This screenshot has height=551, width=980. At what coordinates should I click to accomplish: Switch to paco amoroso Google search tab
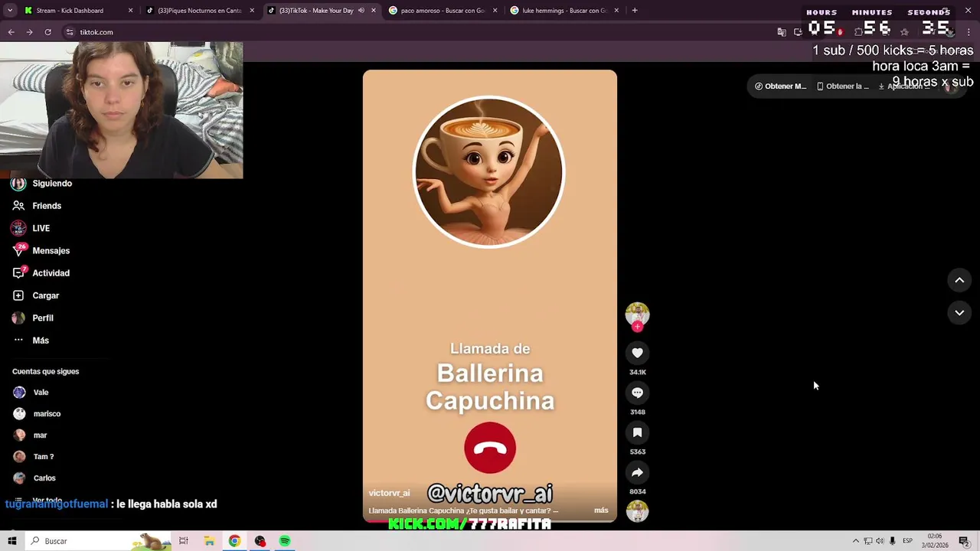pos(443,11)
